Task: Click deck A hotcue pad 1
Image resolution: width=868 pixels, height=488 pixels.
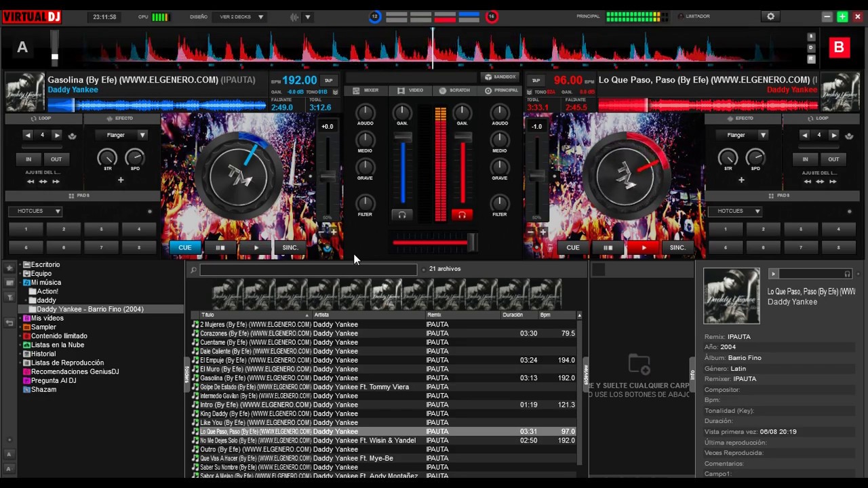Action: 26,229
